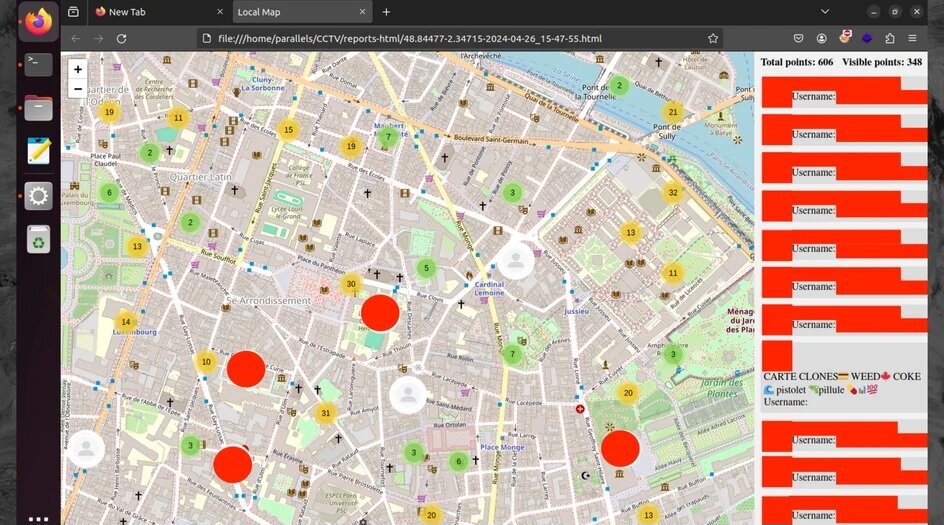The height and width of the screenshot is (525, 944).
Task: Select the Local Map tab
Action: click(302, 12)
